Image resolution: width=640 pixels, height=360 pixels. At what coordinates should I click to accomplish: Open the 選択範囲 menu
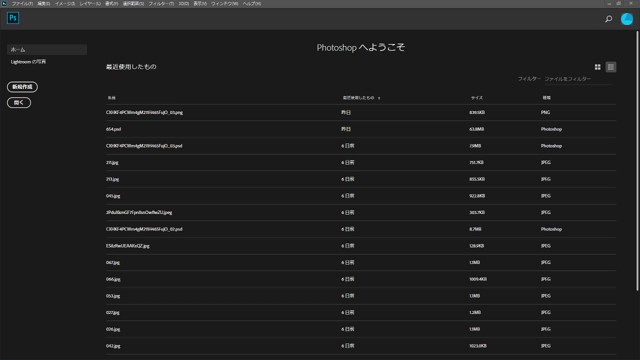(x=133, y=4)
